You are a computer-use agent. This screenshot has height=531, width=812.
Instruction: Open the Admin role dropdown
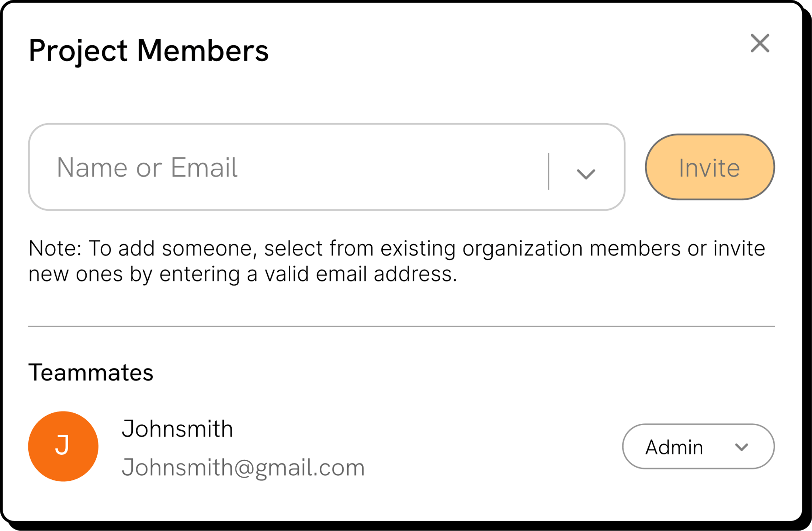pos(698,447)
